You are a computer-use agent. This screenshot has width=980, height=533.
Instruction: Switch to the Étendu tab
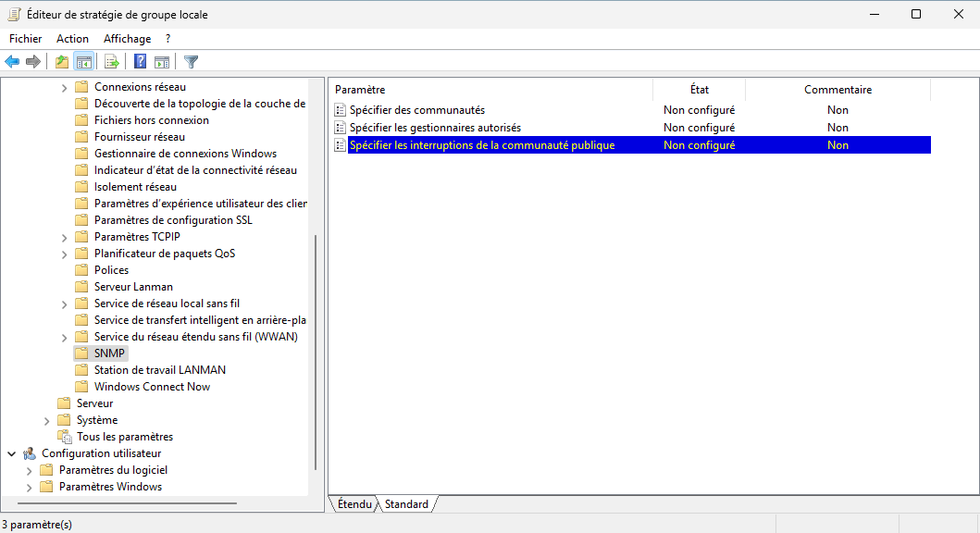coord(354,504)
